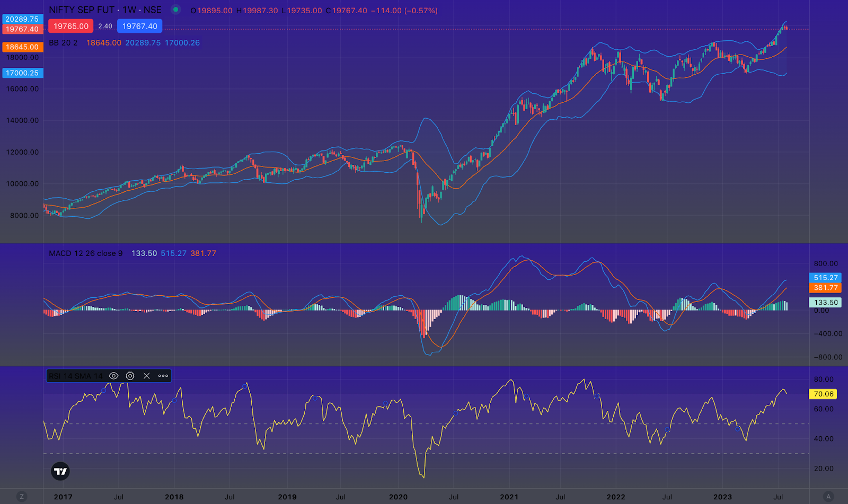848x504 pixels.
Task: Select the high price H19987.30
Action: [x=257, y=11]
